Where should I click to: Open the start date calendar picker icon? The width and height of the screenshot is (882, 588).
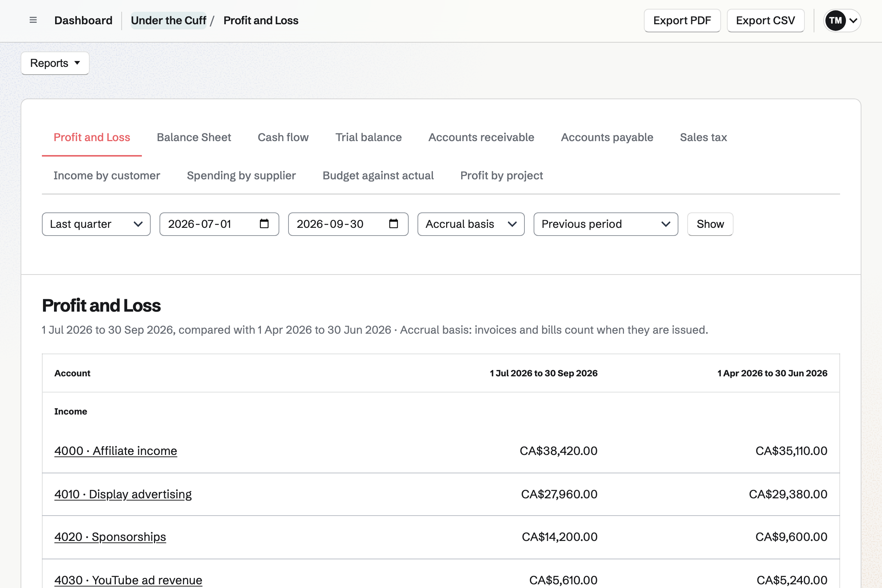pos(264,224)
